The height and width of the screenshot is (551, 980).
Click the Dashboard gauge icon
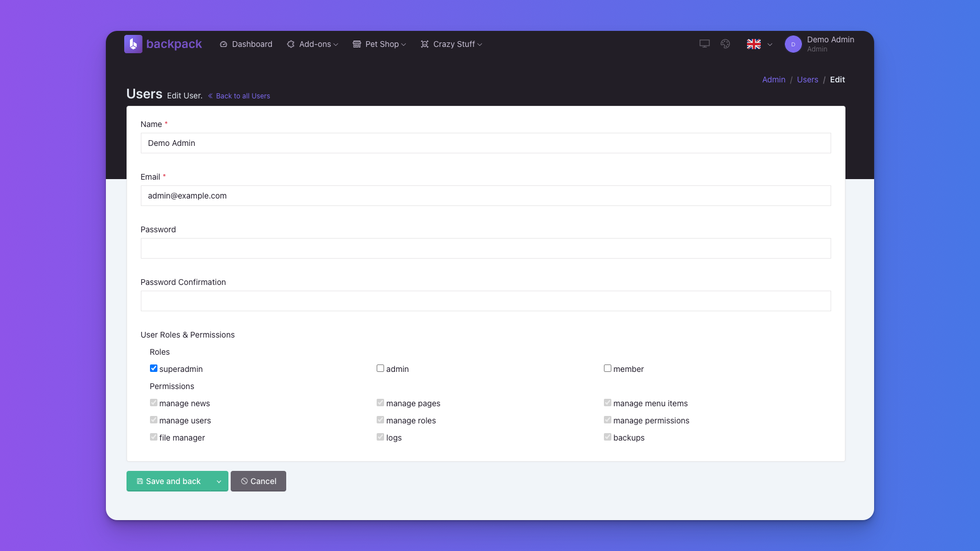click(x=224, y=44)
